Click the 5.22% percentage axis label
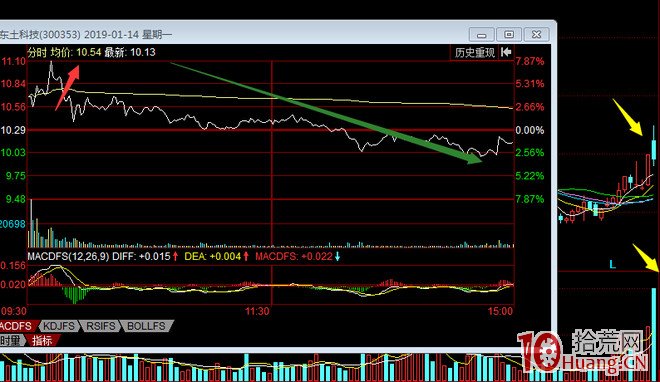Screen dimensions: 660x382 [530, 176]
